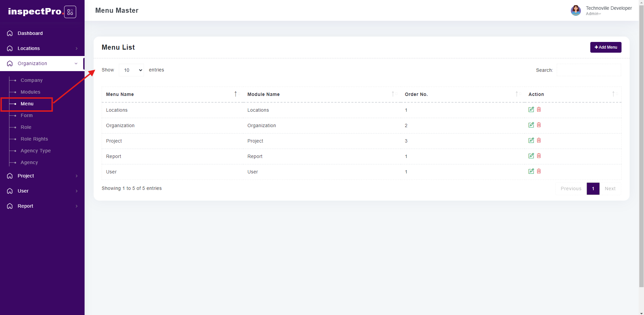
Task: Delete the Organization menu entry
Action: click(x=539, y=125)
